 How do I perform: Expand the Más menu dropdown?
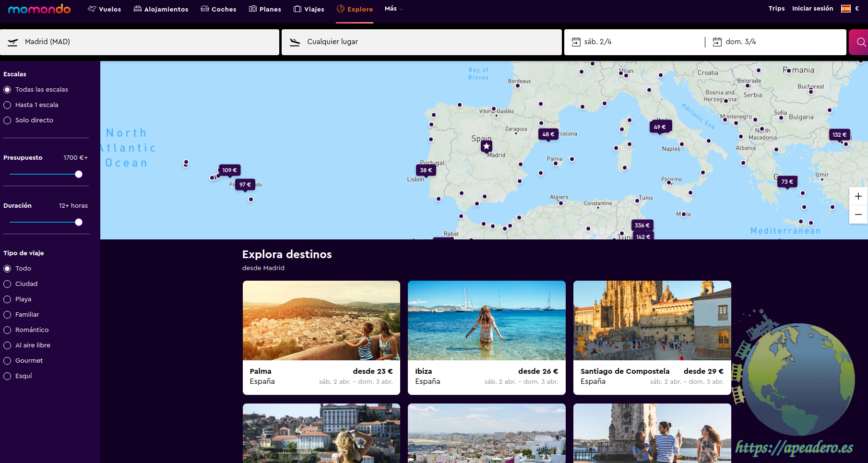pyautogui.click(x=393, y=9)
